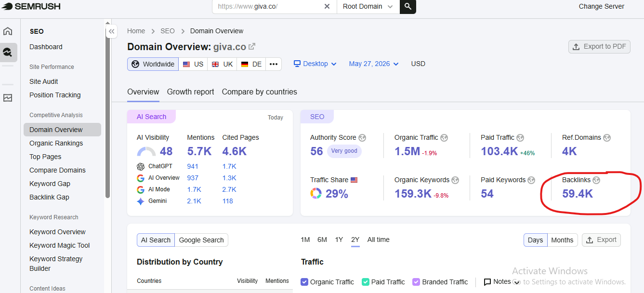Open the Home icon in the left rail
The image size is (644, 293).
coord(8,31)
